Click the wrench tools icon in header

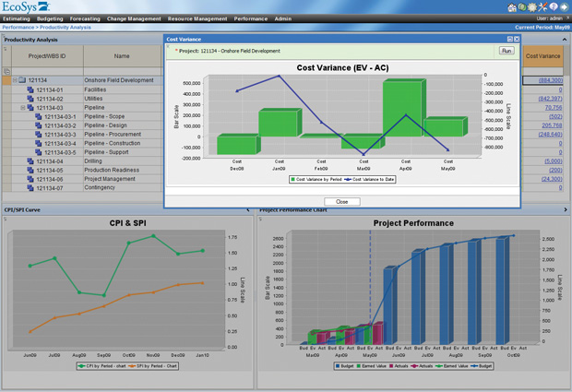pos(542,6)
